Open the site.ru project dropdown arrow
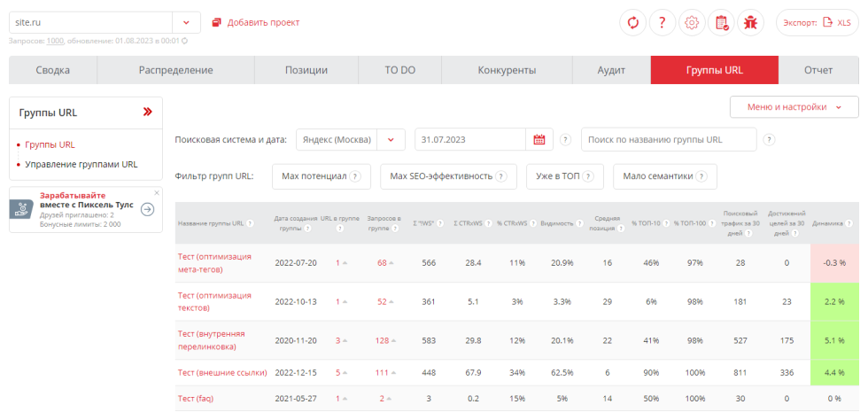 (x=186, y=23)
